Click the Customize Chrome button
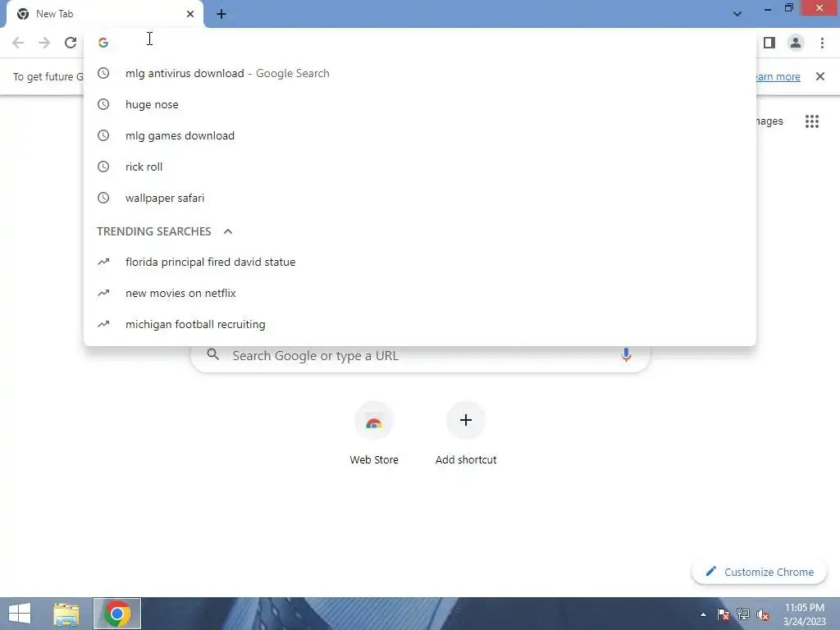Viewport: 840px width, 630px height. click(759, 572)
